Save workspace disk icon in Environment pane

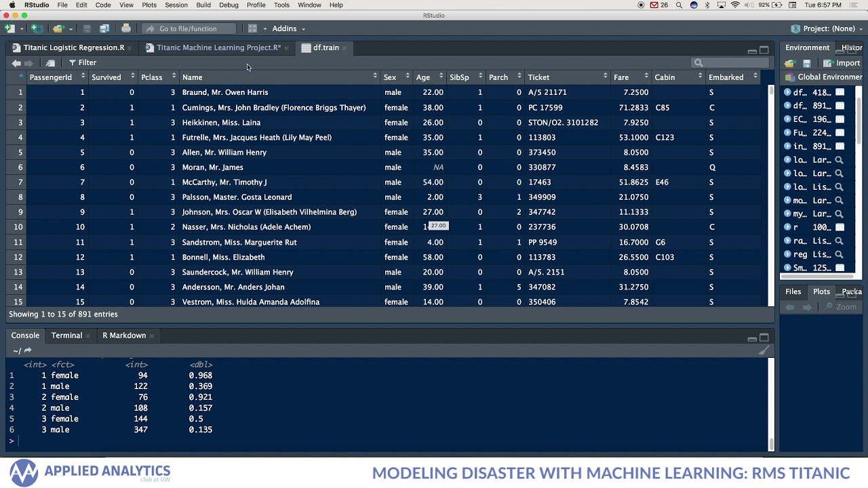pos(806,63)
